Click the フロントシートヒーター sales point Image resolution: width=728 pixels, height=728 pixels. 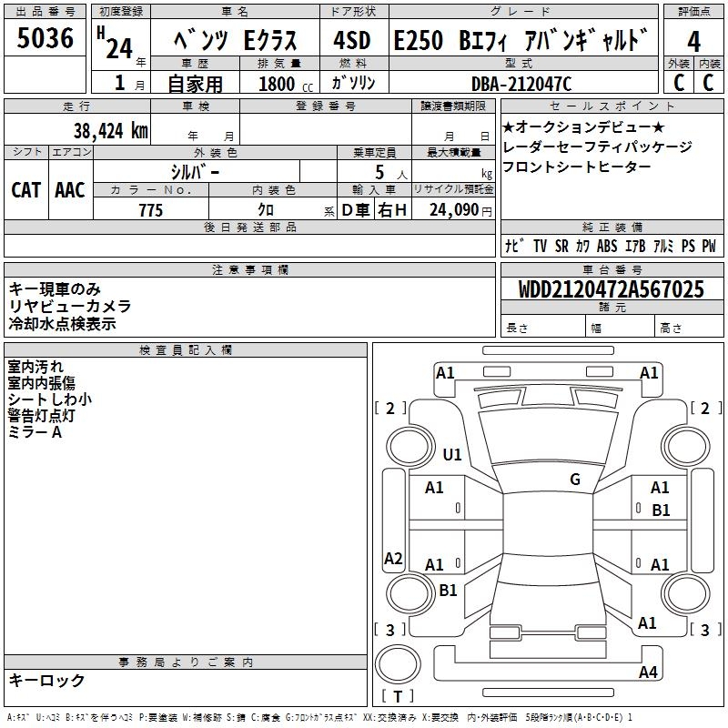point(577,167)
